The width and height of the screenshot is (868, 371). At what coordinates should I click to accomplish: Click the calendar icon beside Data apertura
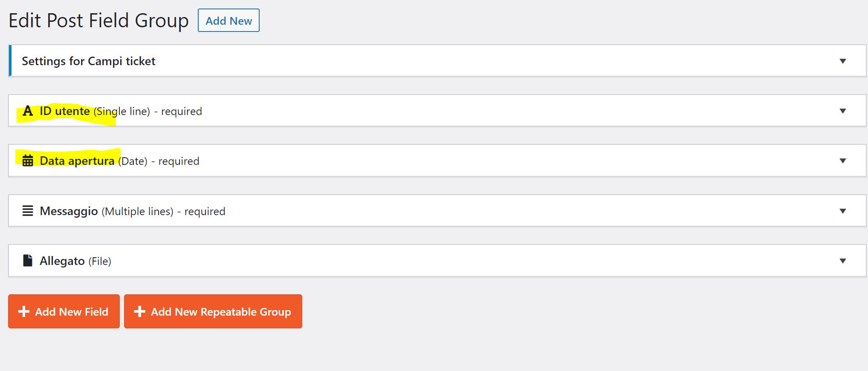click(28, 161)
